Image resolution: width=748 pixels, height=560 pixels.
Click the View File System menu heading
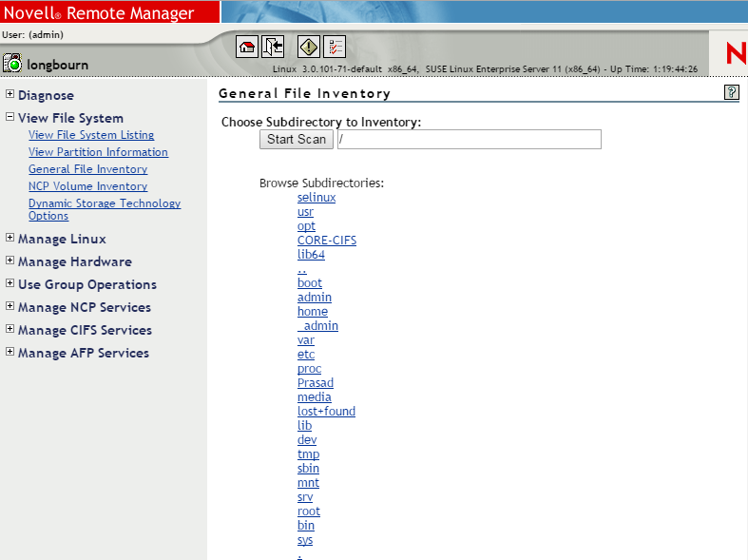tap(70, 118)
